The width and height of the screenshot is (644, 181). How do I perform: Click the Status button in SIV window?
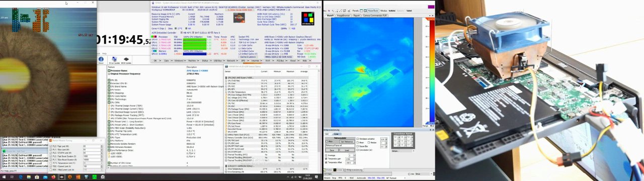tap(205, 61)
